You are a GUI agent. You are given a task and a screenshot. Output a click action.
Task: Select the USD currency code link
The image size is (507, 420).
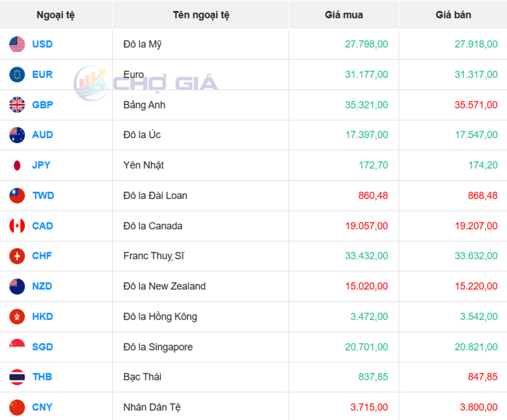pos(42,44)
